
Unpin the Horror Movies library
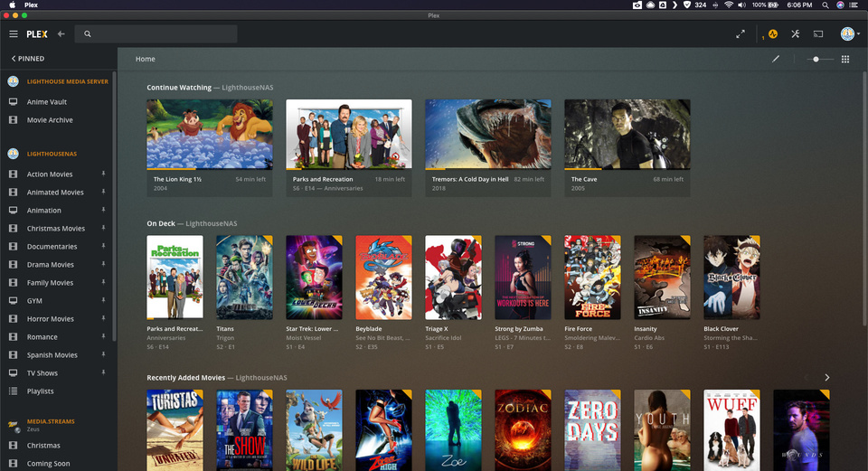(x=103, y=319)
